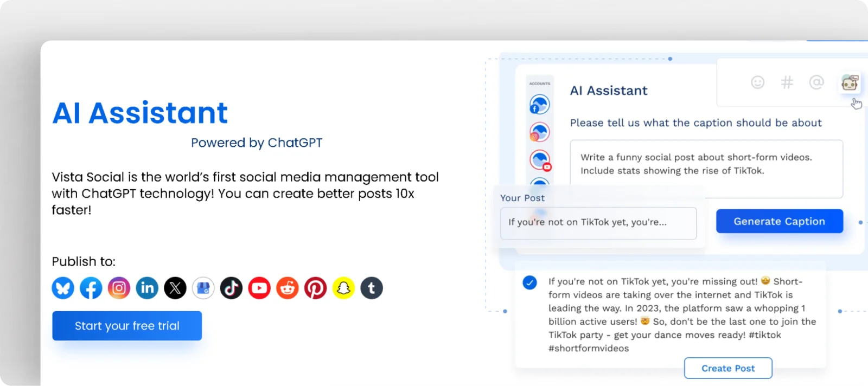Viewport: 868px width, 386px height.
Task: Click the Bluesky butterfly icon
Action: pos(63,288)
